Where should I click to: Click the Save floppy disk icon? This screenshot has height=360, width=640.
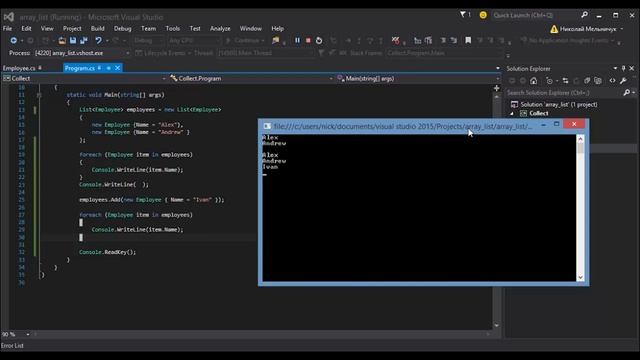[x=73, y=40]
